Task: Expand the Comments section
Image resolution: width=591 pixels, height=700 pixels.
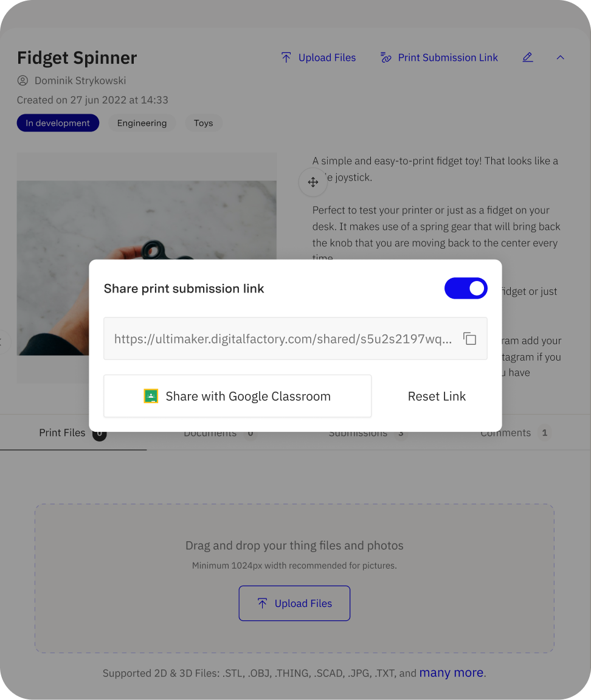Action: pyautogui.click(x=505, y=432)
